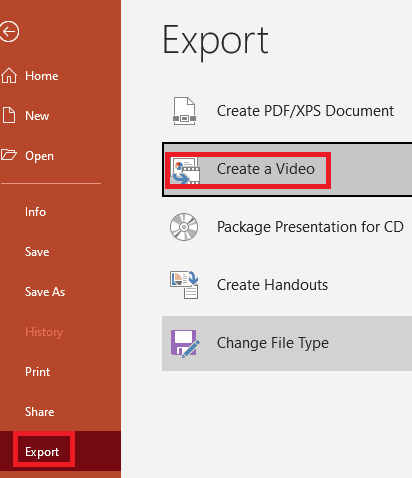Click the New blank page icon
Image resolution: width=412 pixels, height=478 pixels.
(9, 115)
